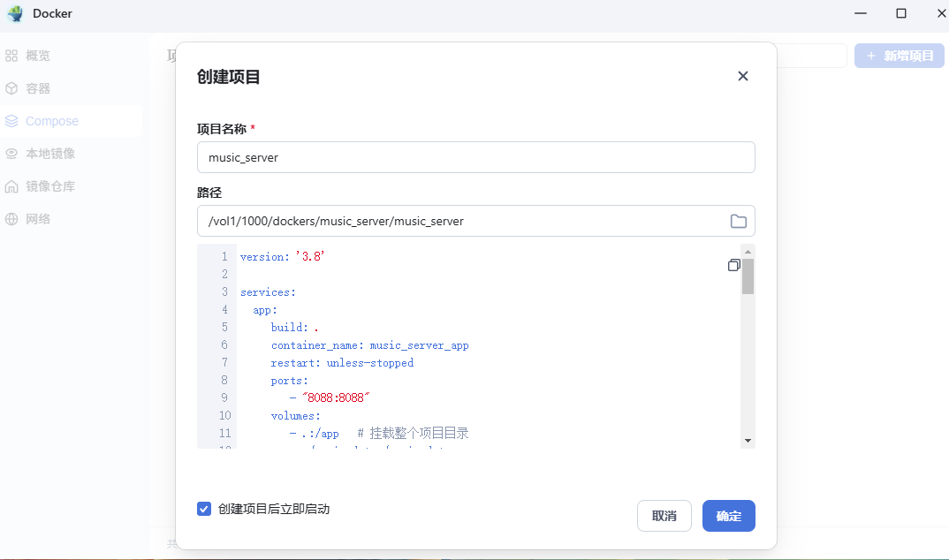Click the app: line in editor

pos(265,310)
